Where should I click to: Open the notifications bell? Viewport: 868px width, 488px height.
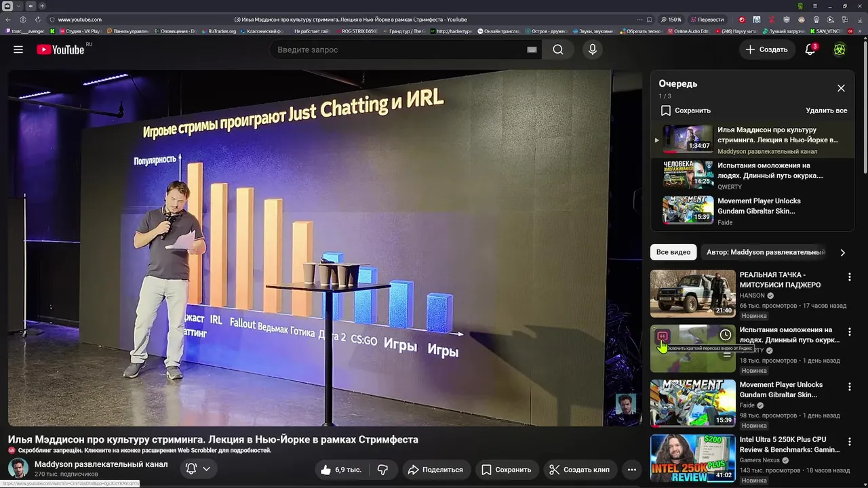[x=810, y=49]
